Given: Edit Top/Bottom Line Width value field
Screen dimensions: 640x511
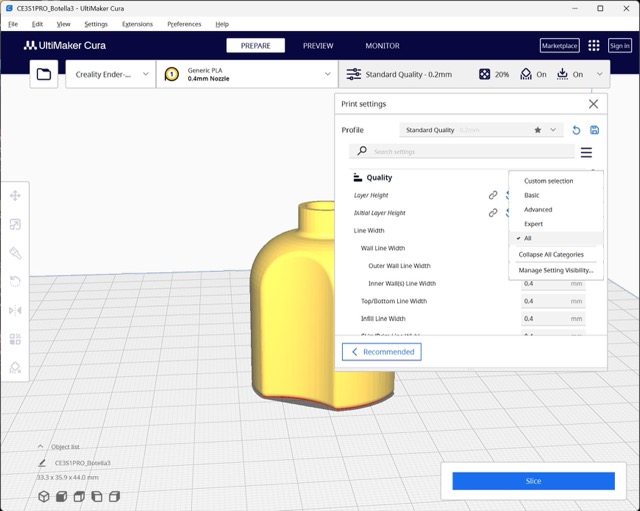Looking at the screenshot, I should coord(553,301).
